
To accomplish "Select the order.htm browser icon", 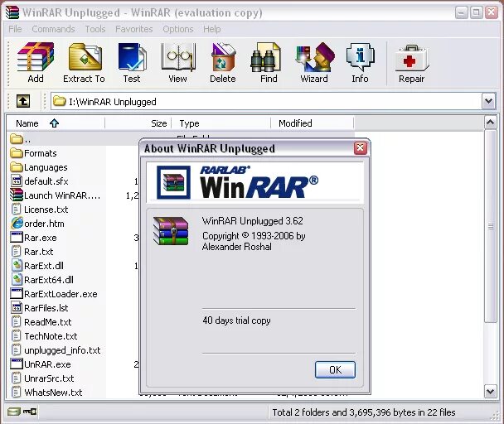I will point(17,224).
